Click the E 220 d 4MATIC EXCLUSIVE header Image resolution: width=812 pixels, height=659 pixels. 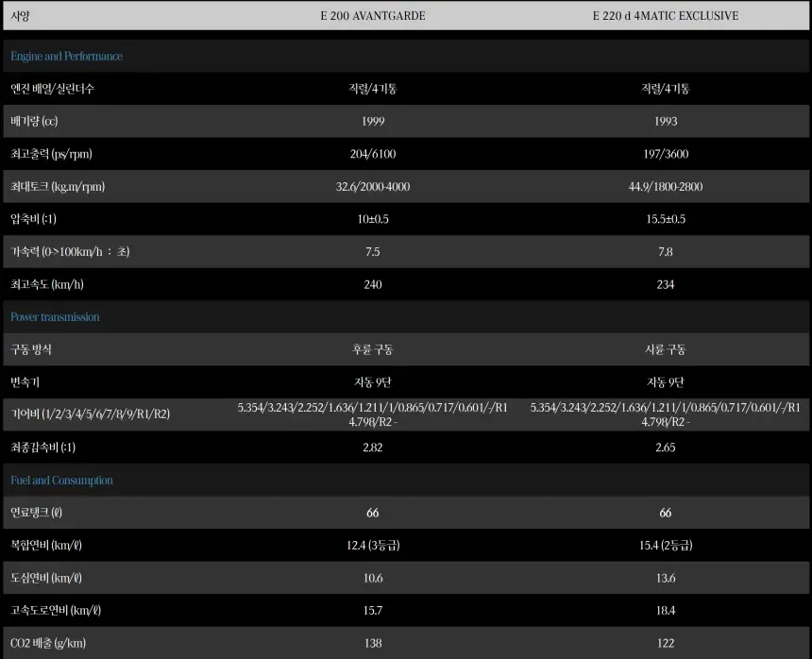(x=666, y=15)
